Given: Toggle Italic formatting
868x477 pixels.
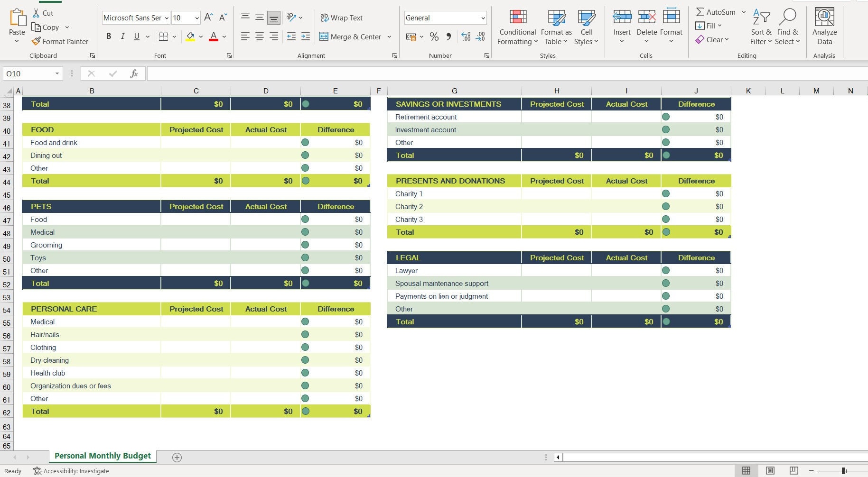Looking at the screenshot, I should (123, 37).
